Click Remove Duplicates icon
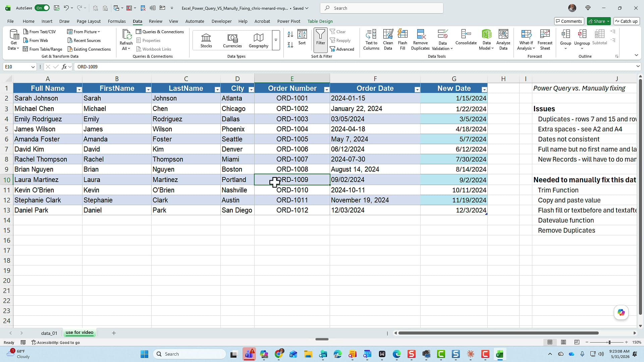Screen dimensions: 644x362 click(x=421, y=40)
